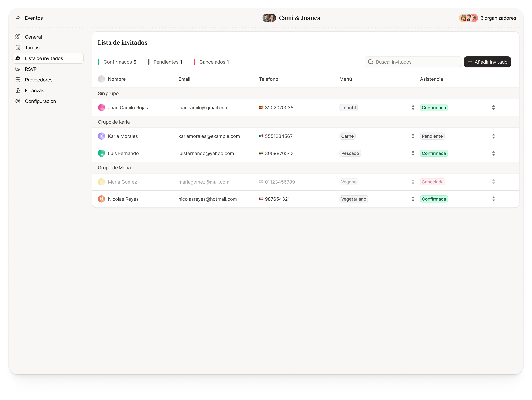Click Karla Morales's purple K avatar

[x=102, y=136]
